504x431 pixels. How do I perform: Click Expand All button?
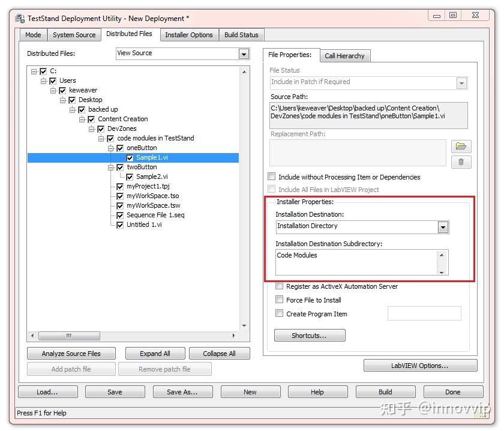tap(155, 354)
